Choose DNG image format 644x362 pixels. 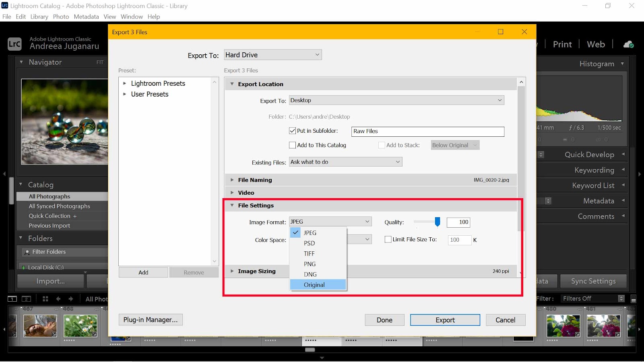tap(318, 274)
